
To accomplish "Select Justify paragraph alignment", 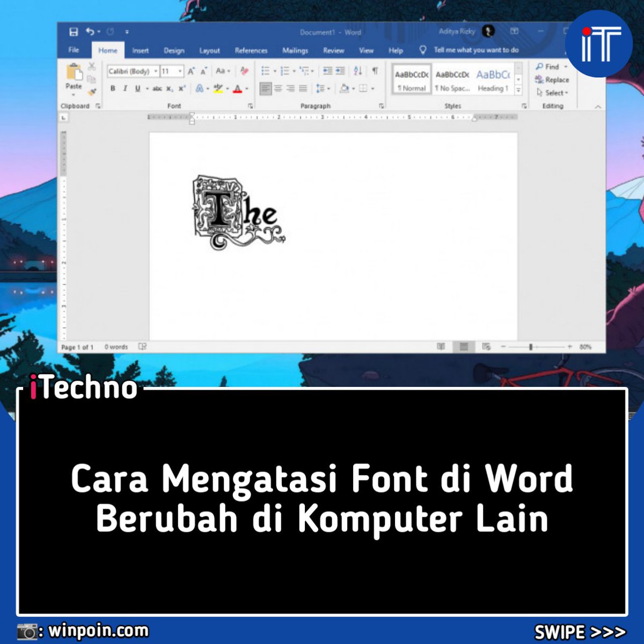I will click(x=303, y=89).
